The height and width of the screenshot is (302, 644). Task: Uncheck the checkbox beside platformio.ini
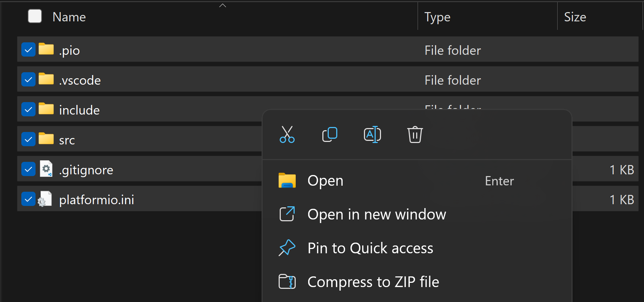coord(28,199)
